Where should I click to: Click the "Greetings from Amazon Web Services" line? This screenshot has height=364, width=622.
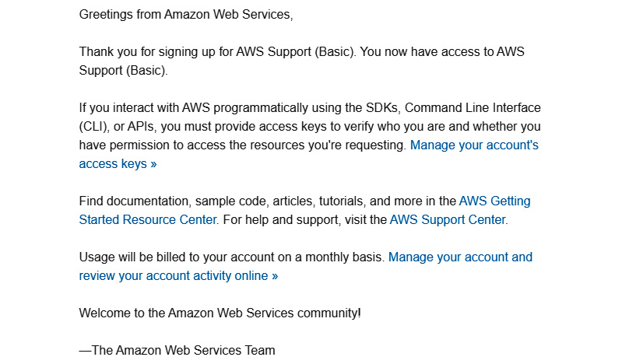[x=185, y=15]
